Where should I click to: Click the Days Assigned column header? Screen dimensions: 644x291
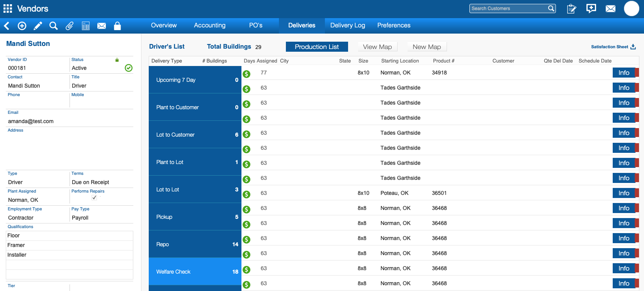[x=260, y=61]
